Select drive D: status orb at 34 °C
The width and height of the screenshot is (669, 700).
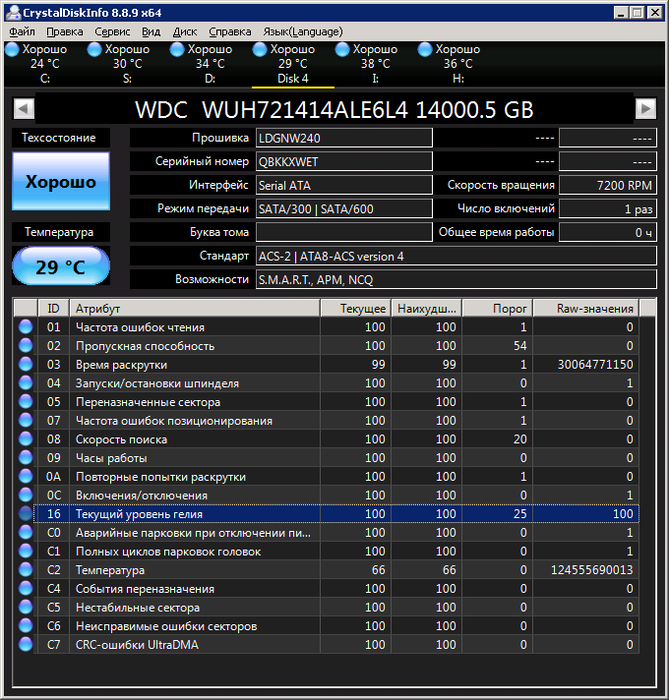(177, 49)
